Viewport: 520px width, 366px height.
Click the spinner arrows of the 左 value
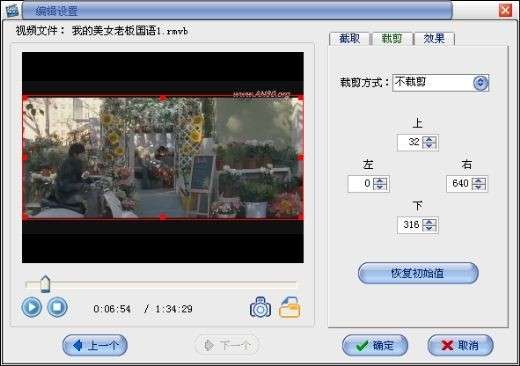(380, 184)
